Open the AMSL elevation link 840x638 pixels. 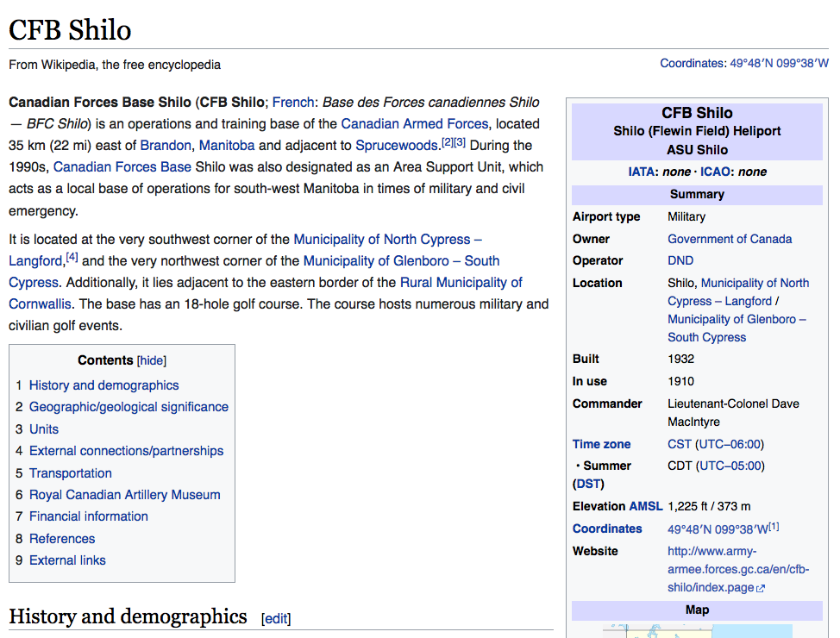[x=646, y=506]
